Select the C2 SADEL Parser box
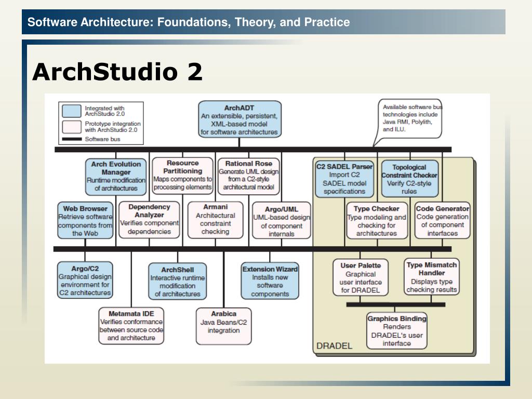532x399 pixels. coord(344,179)
